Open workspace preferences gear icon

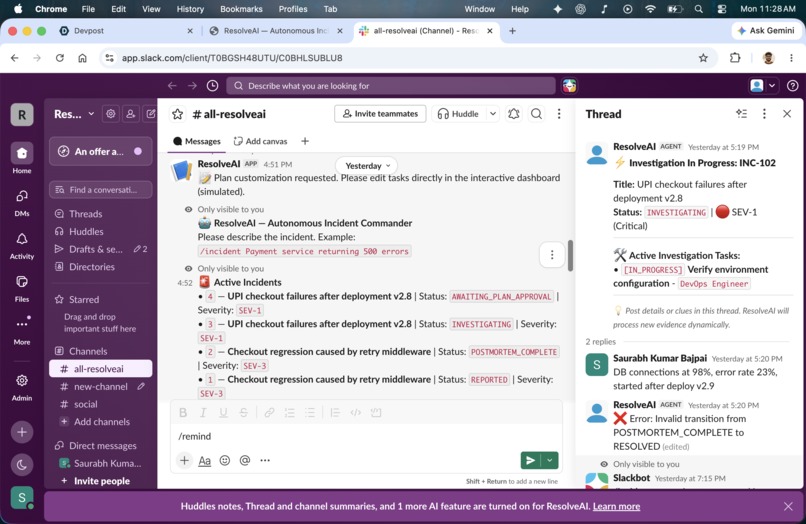pyautogui.click(x=111, y=114)
